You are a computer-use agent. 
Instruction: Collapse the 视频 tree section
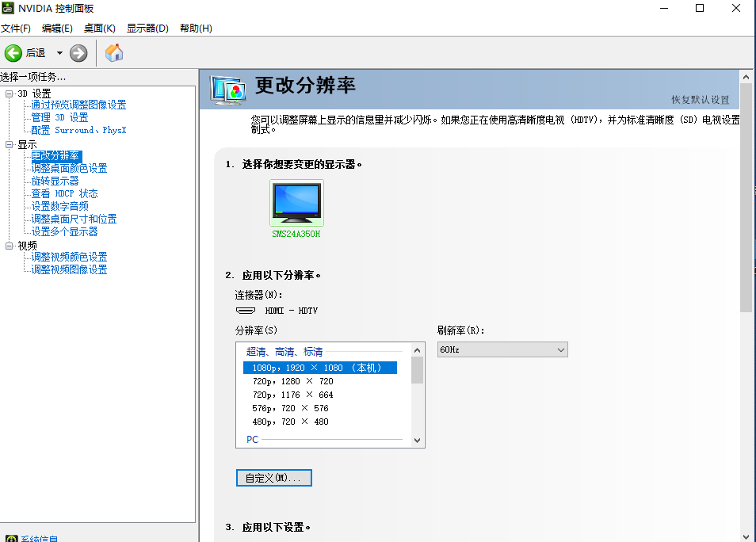coord(10,245)
